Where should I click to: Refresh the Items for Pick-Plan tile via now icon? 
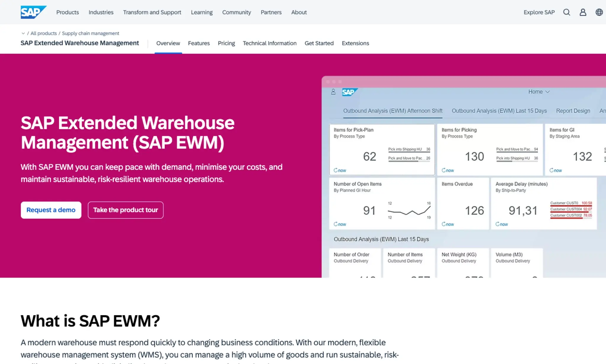click(x=340, y=170)
